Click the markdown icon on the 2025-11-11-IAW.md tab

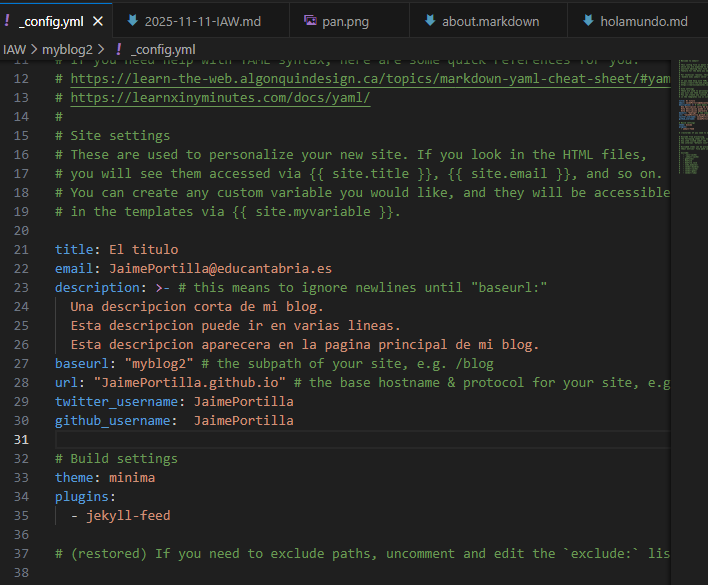132,20
